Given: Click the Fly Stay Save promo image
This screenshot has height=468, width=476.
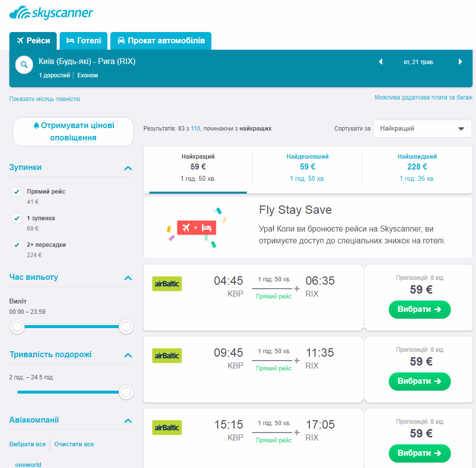Looking at the screenshot, I should pyautogui.click(x=197, y=228).
